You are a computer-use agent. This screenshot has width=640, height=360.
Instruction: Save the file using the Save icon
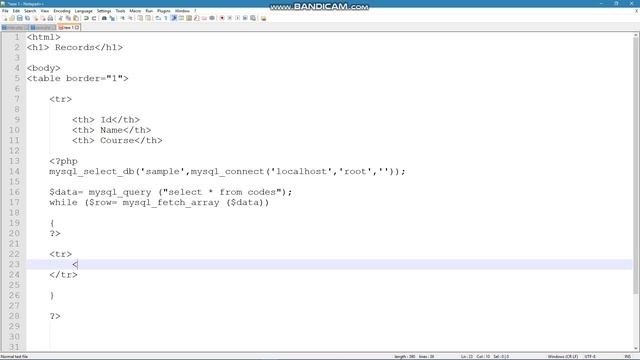point(20,18)
